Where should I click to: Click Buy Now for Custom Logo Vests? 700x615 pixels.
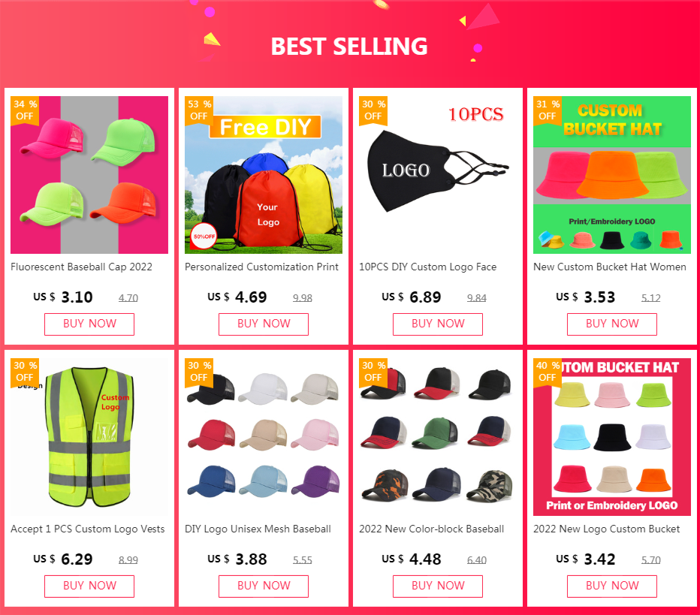pos(89,586)
